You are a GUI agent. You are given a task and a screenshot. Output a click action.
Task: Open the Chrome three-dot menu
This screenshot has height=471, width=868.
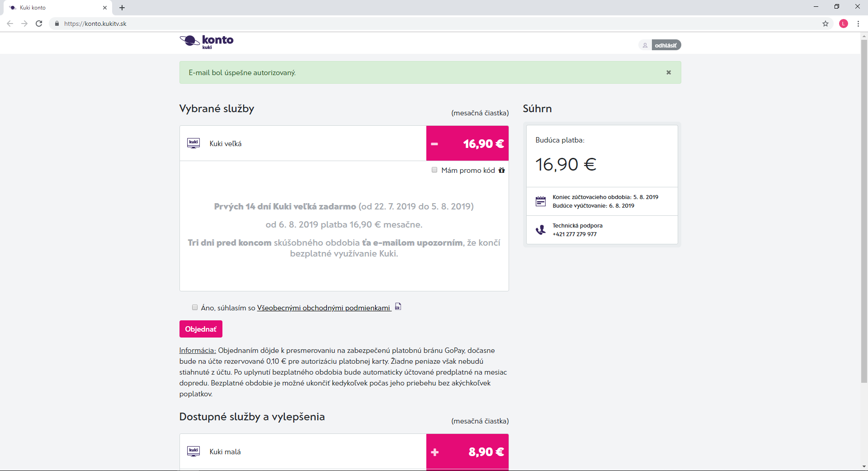(x=858, y=24)
